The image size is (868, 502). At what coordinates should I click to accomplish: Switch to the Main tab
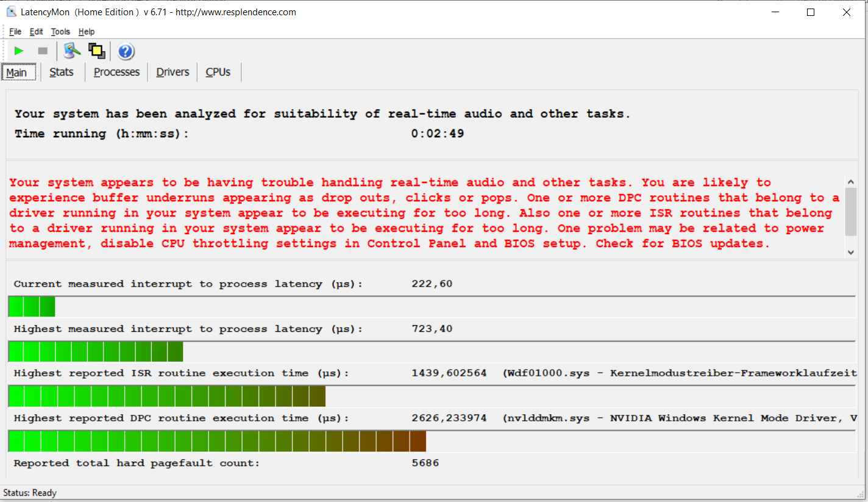17,73
